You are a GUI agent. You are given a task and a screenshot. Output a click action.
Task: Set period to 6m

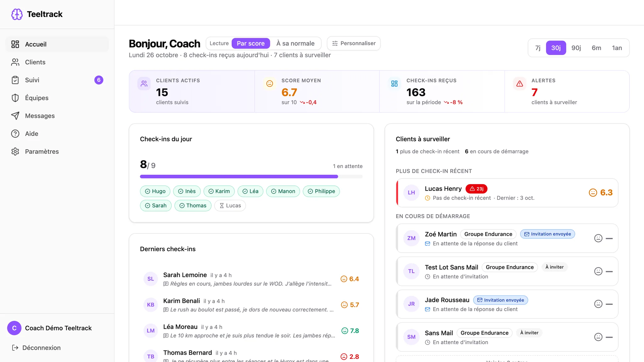coord(596,48)
